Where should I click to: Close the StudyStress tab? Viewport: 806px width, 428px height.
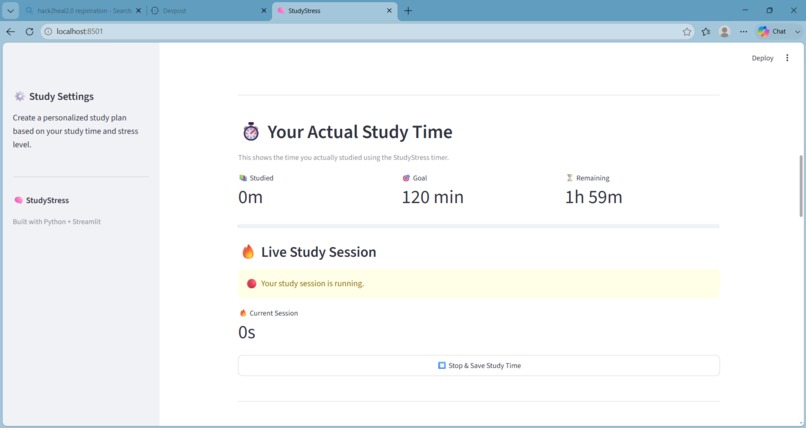389,10
